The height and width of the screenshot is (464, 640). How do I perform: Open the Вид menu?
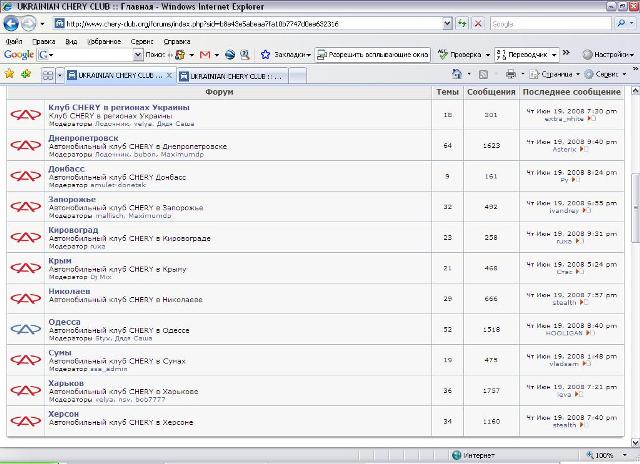click(71, 42)
